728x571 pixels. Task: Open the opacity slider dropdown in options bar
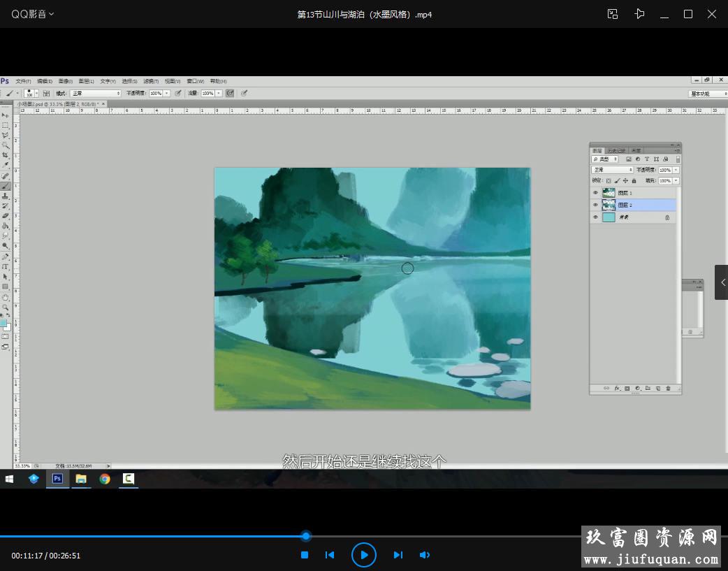(x=167, y=94)
